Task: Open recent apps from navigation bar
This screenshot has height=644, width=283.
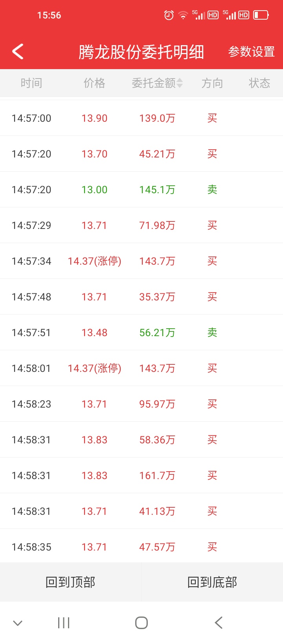Action: [x=64, y=623]
